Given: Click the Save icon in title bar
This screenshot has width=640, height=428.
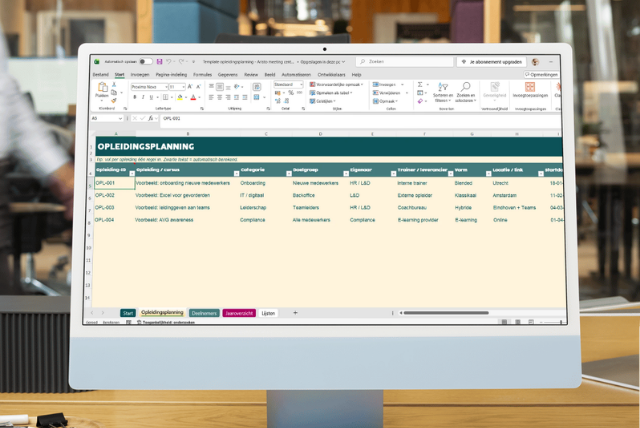Looking at the screenshot, I should tap(159, 62).
